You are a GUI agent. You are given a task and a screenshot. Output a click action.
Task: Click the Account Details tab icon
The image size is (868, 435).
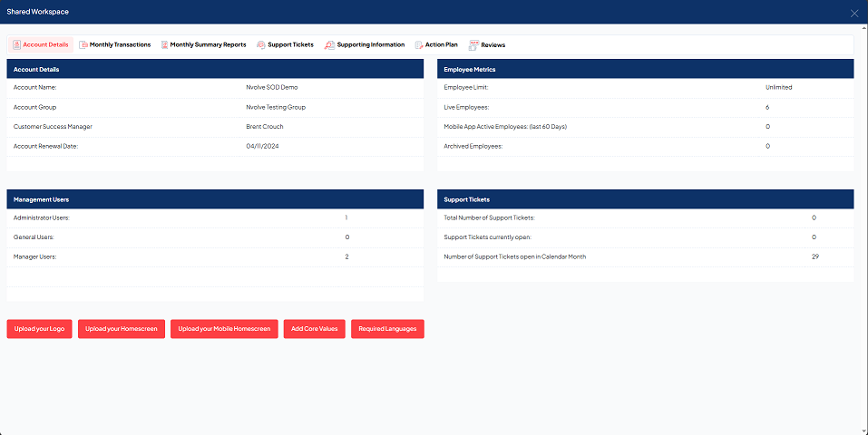pos(16,44)
